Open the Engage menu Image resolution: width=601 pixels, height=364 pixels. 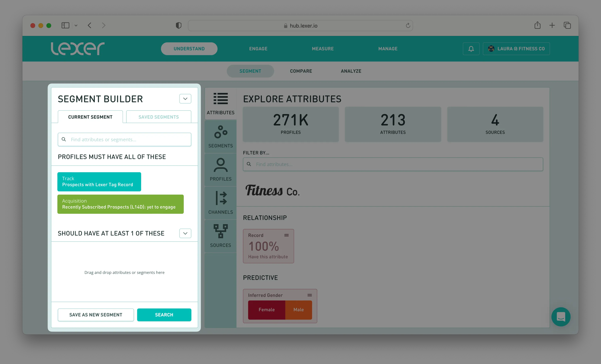pyautogui.click(x=258, y=49)
